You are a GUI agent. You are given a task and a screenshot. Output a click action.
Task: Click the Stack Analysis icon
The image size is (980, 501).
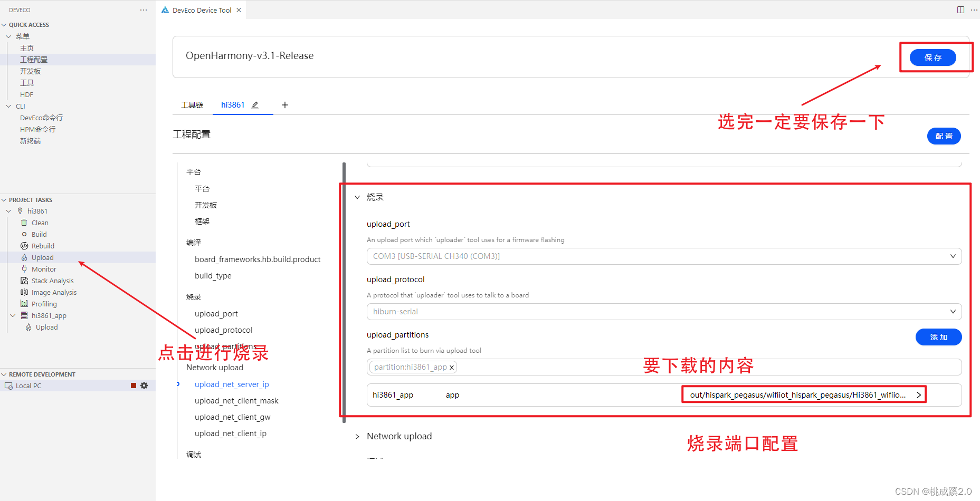pyautogui.click(x=24, y=281)
